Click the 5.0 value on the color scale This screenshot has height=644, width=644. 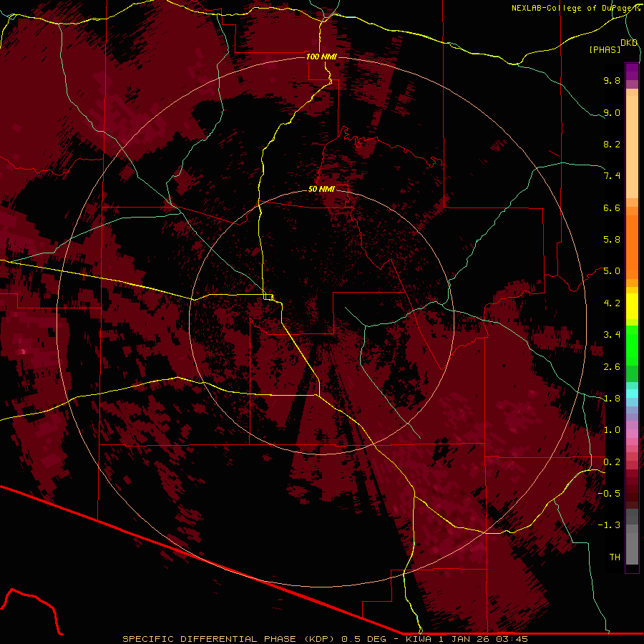[612, 271]
